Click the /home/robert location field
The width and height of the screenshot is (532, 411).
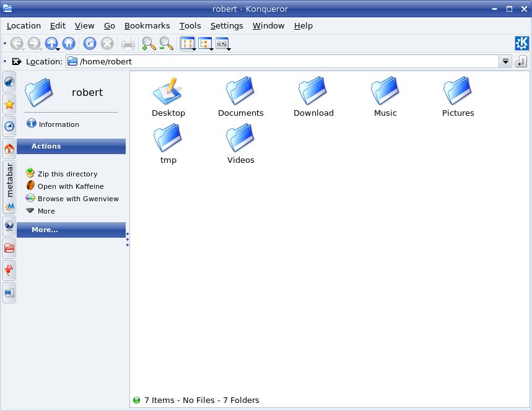pyautogui.click(x=282, y=62)
